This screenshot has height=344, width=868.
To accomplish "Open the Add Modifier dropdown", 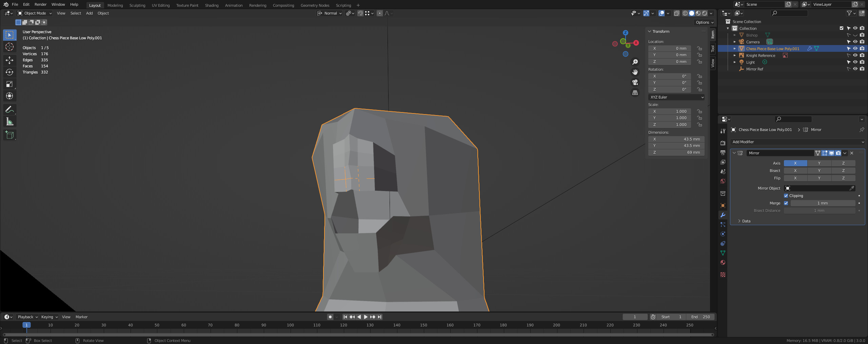I will coord(797,142).
